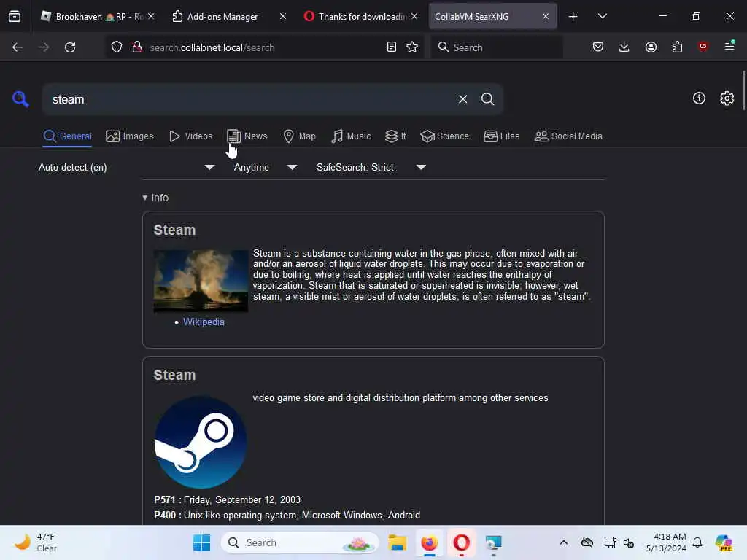
Task: Open File Explorer from taskbar
Action: (x=397, y=542)
